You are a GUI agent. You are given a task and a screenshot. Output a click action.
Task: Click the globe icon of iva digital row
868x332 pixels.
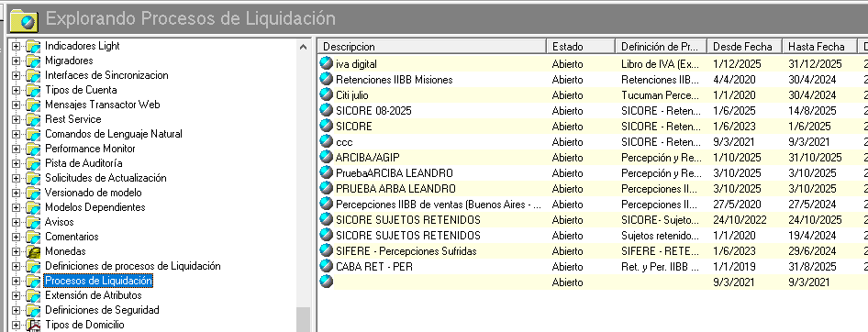(327, 63)
